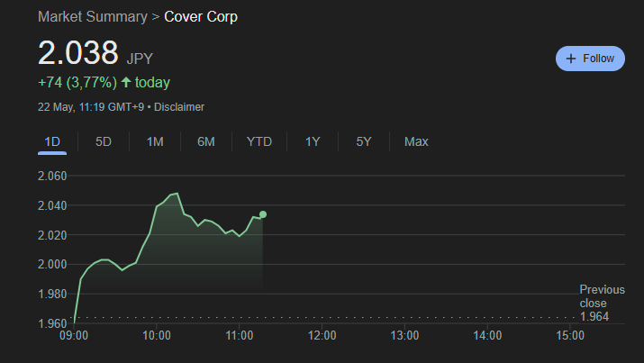Switch to the 5D time range tab

(x=104, y=141)
